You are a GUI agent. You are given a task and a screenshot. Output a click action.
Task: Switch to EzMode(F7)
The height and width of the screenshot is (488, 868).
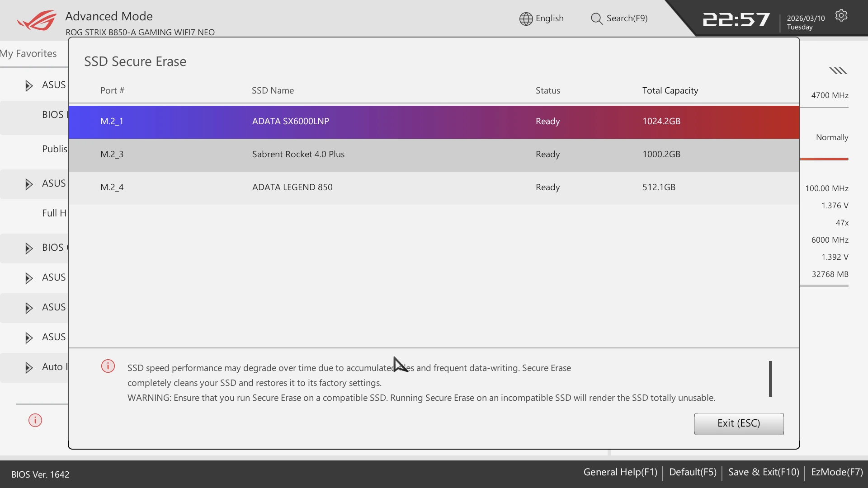click(x=837, y=472)
